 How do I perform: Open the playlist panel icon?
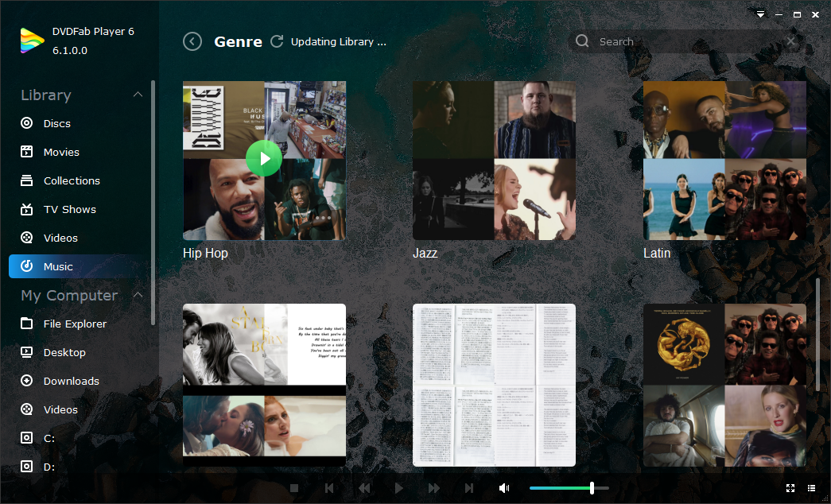[x=811, y=488]
